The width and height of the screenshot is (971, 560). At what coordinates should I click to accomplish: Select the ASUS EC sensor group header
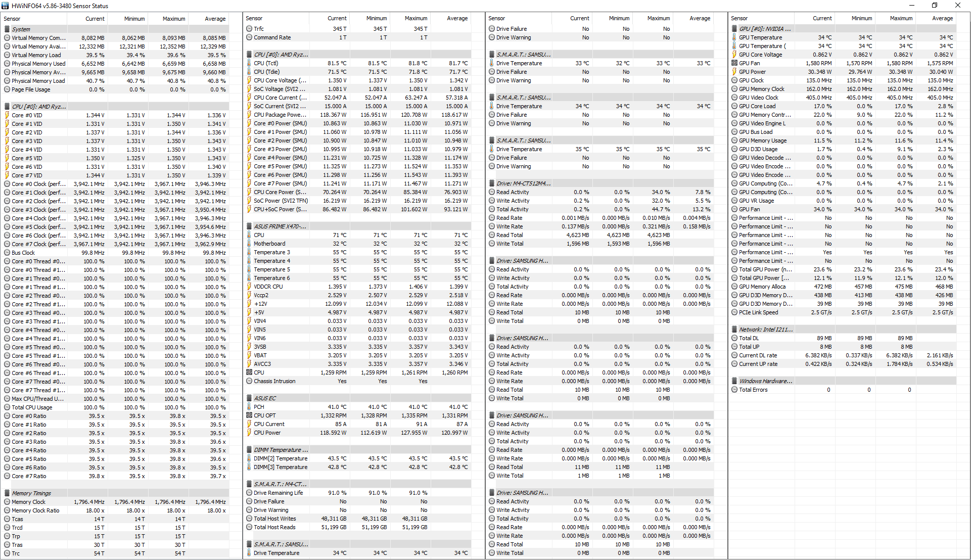pyautogui.click(x=265, y=398)
